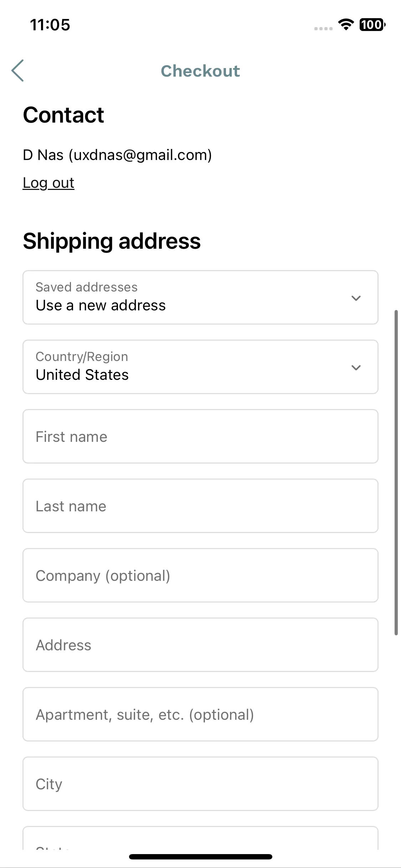The height and width of the screenshot is (868, 401).
Task: Tap the City input field
Action: (200, 784)
